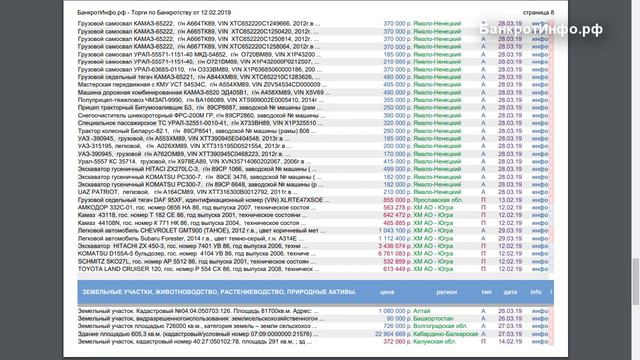The width and height of the screenshot is (640, 360).
Task: Select КАМАЗ-65222 row with г/н А664ТК89
Action: click(x=199, y=24)
